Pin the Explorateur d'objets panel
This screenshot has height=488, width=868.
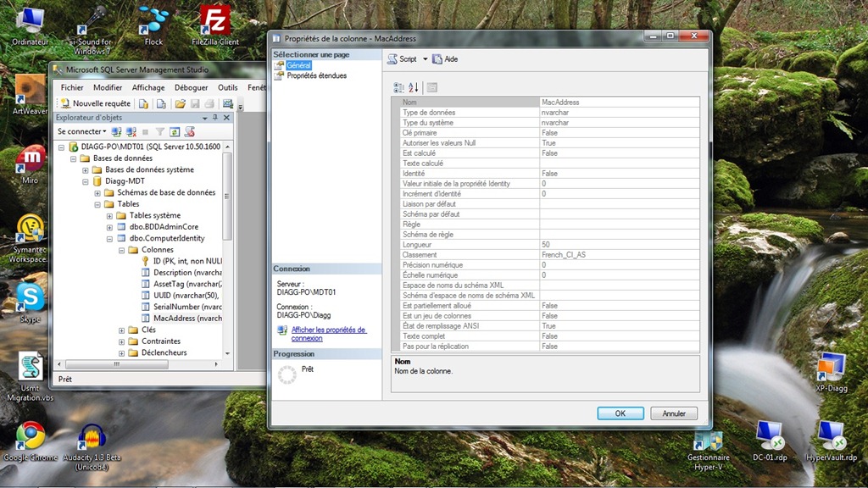point(215,117)
